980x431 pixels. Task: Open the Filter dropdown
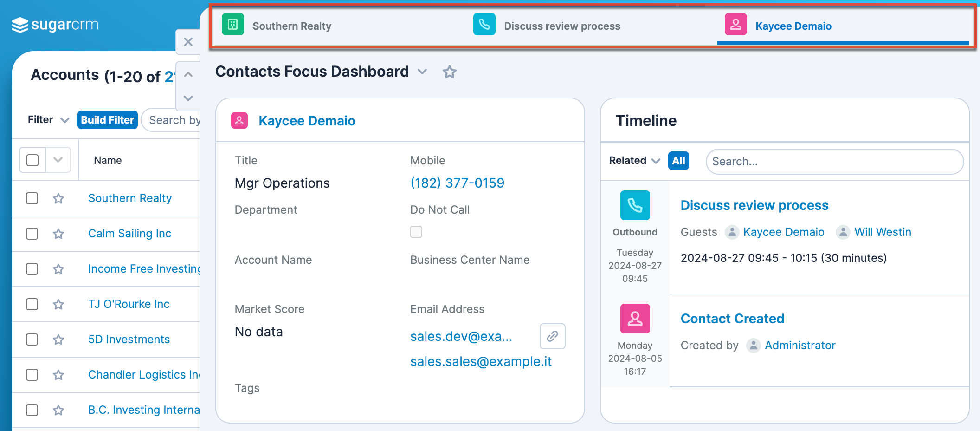48,120
